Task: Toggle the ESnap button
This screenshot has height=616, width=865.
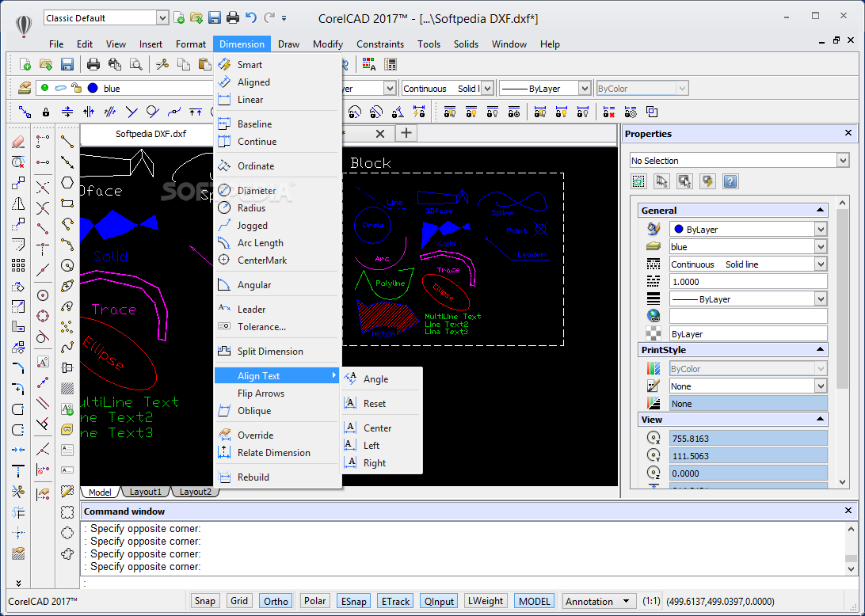Action: [x=353, y=601]
